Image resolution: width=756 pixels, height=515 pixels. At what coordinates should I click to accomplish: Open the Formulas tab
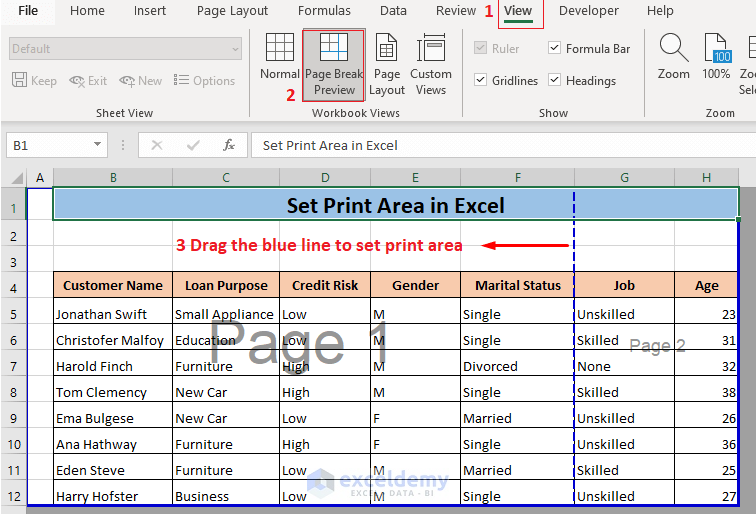pos(324,11)
